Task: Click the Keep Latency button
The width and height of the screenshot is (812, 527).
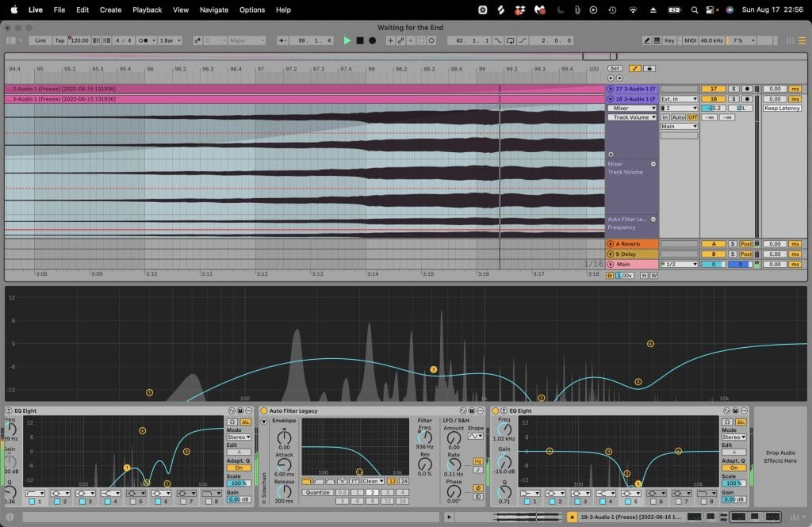Action: 783,109
